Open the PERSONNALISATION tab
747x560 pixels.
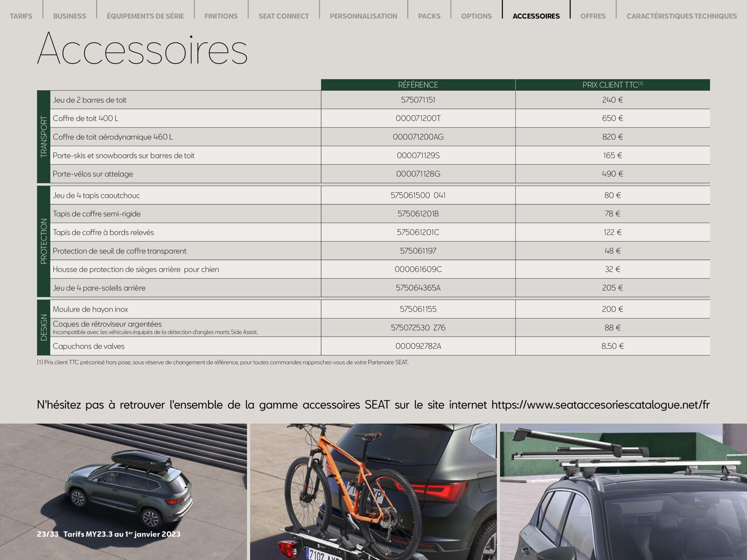[363, 16]
